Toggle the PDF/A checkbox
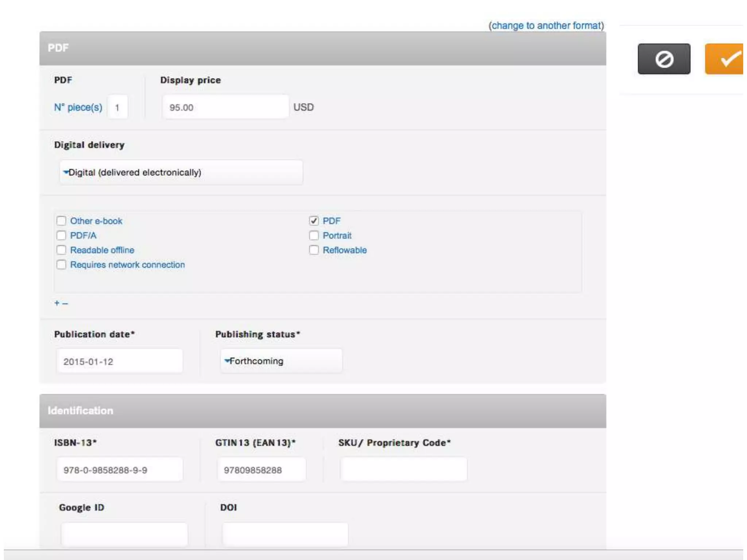This screenshot has width=747, height=560. coord(61,236)
